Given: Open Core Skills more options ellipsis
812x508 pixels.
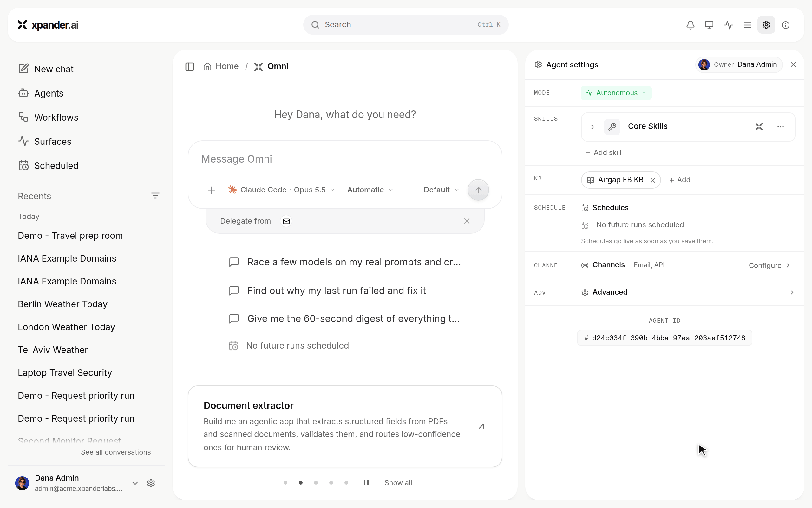Looking at the screenshot, I should (x=781, y=127).
